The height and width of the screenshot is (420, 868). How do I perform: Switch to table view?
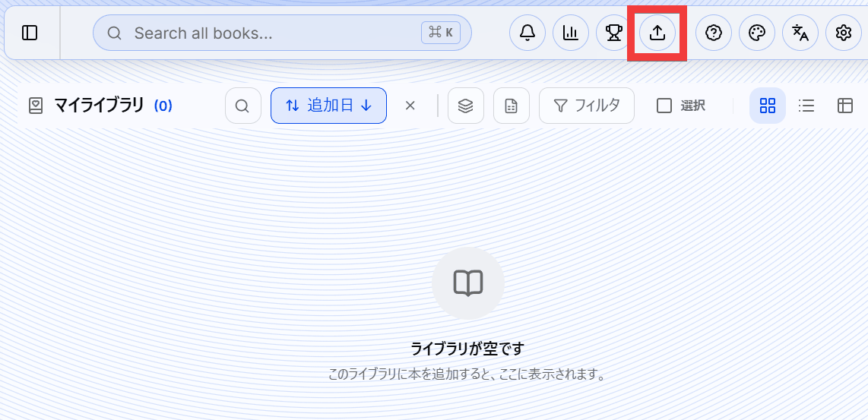[844, 106]
